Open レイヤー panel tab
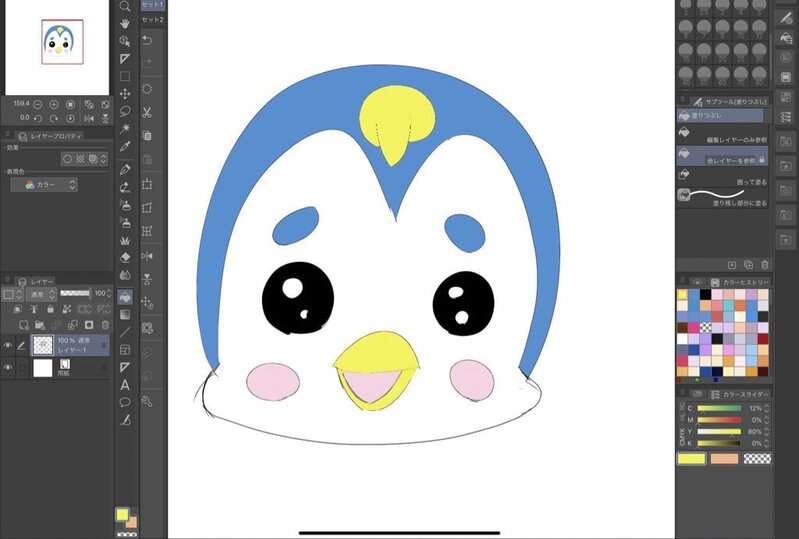 [x=37, y=282]
